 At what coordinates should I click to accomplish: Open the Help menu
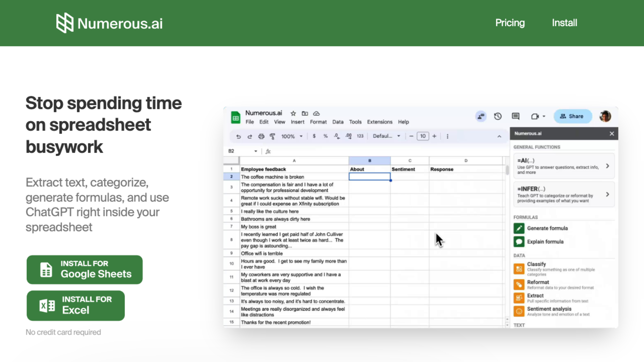pos(404,122)
